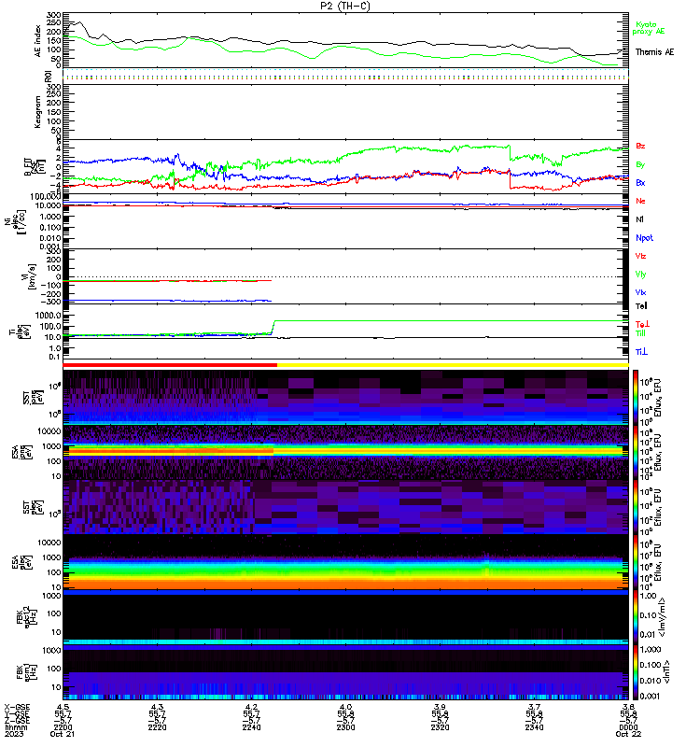The image size is (700, 747).
Task: Click the yellow segment of the region bar
Action: click(x=453, y=365)
